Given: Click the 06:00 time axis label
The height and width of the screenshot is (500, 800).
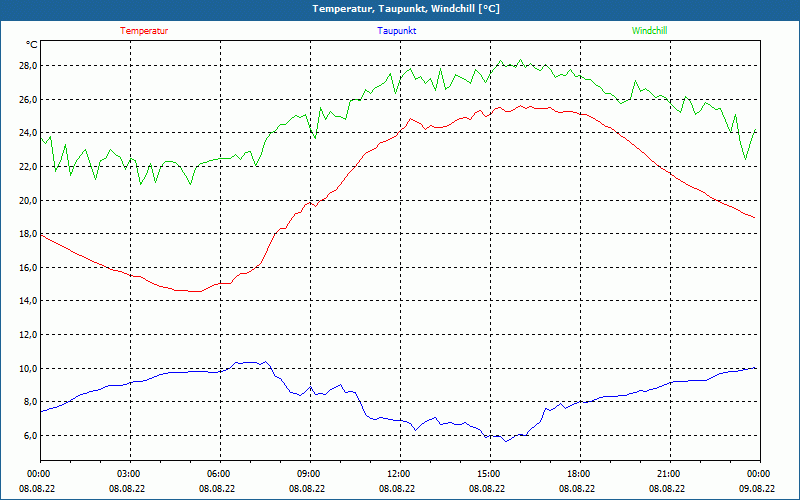Looking at the screenshot, I should (x=219, y=474).
